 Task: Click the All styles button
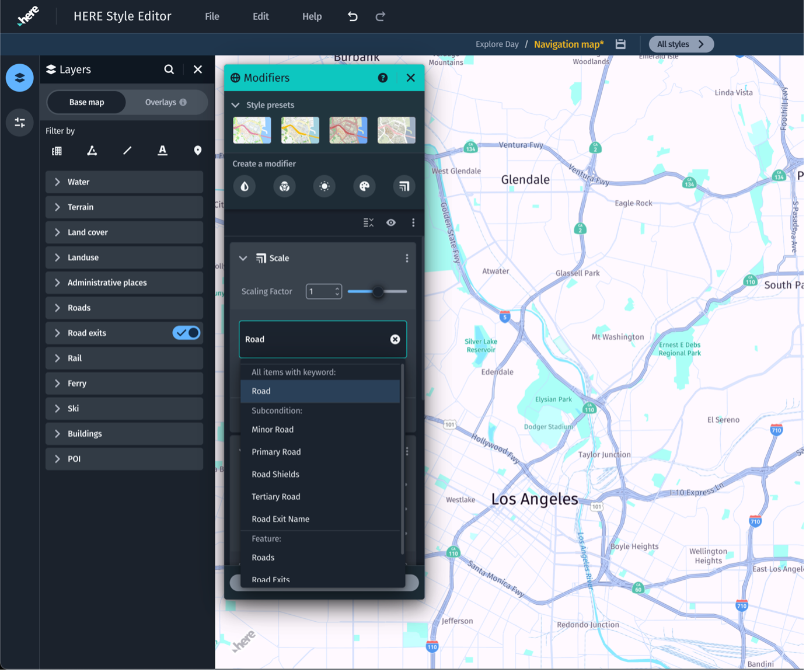click(681, 44)
